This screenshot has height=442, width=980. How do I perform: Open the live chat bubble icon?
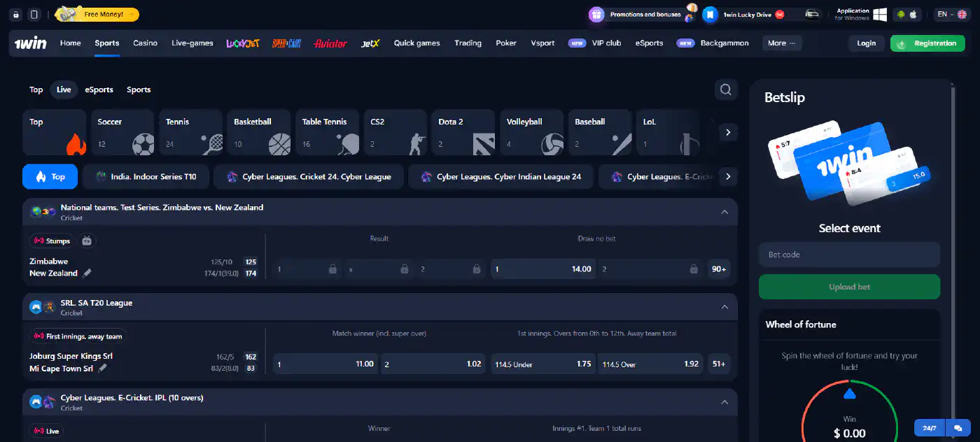(957, 427)
